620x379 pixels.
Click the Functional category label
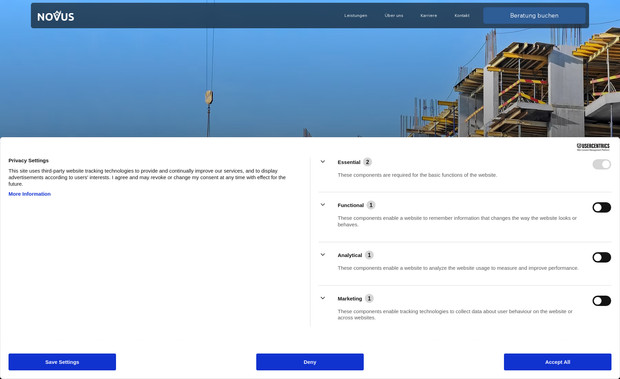pos(350,205)
